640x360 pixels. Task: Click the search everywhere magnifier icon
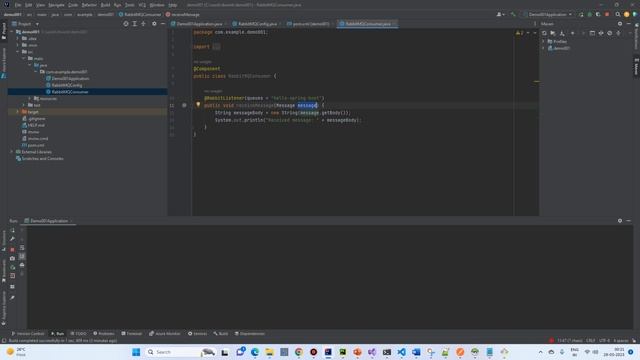pyautogui.click(x=618, y=14)
